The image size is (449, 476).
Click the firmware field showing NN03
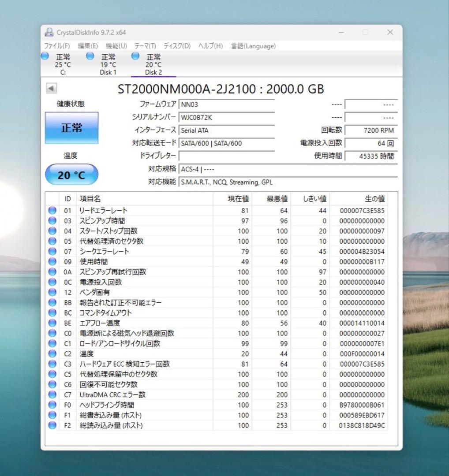(227, 104)
